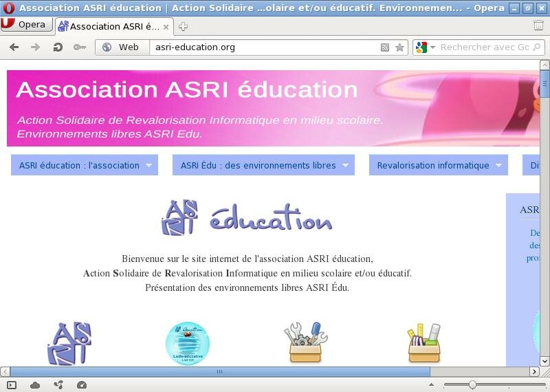Open Opera Unite share icon

coord(58,385)
